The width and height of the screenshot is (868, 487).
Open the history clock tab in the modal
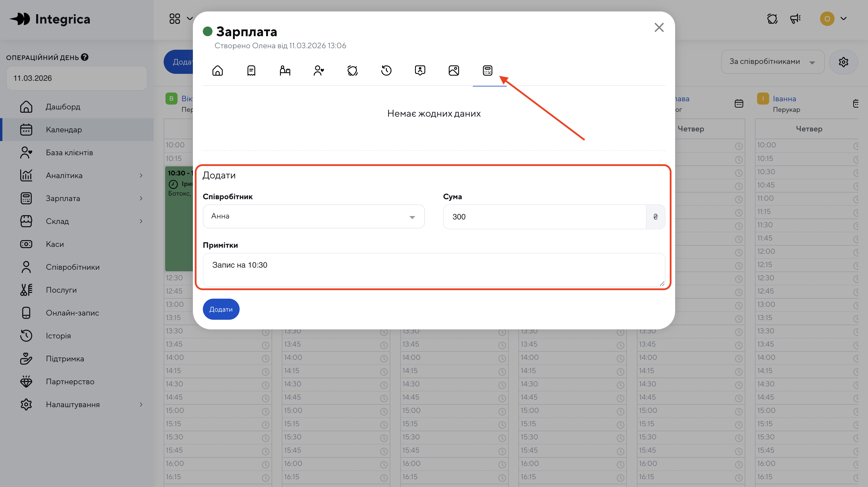[386, 71]
